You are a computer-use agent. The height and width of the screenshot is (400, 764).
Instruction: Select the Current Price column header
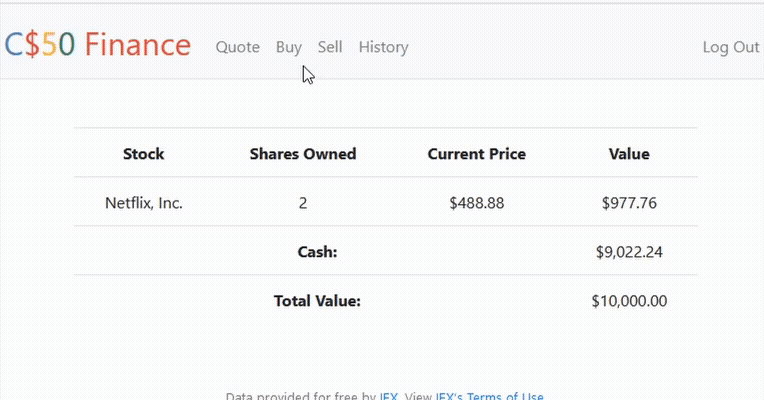[x=477, y=154]
